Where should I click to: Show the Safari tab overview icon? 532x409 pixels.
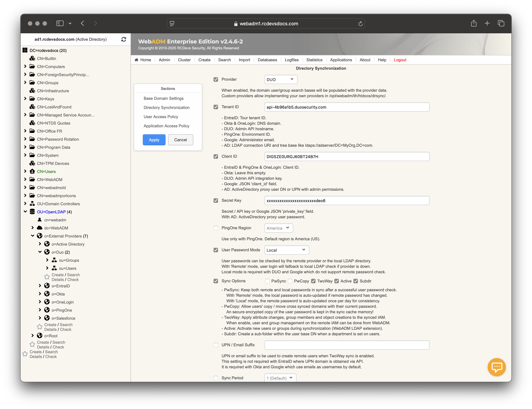(x=501, y=23)
